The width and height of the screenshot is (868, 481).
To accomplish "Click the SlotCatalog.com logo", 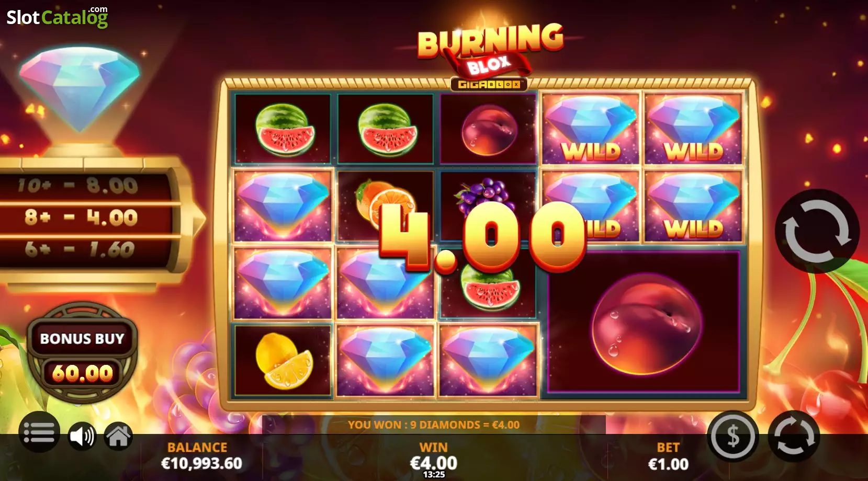I will pos(57,17).
